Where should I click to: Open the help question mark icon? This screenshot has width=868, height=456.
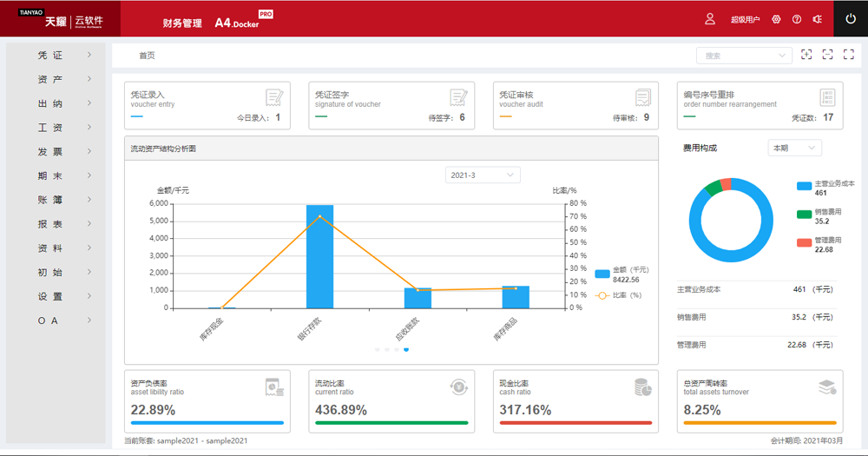click(797, 19)
